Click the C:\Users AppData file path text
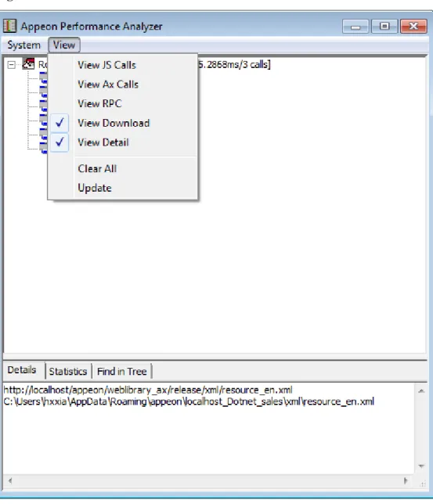The height and width of the screenshot is (504, 433). (x=189, y=401)
